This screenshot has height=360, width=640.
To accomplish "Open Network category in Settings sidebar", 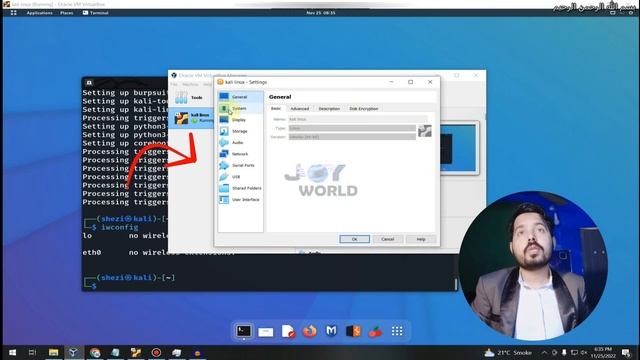I will point(240,154).
